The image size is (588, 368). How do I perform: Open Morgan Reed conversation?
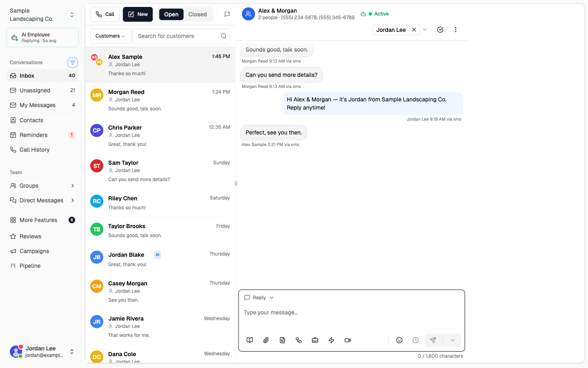click(x=160, y=100)
